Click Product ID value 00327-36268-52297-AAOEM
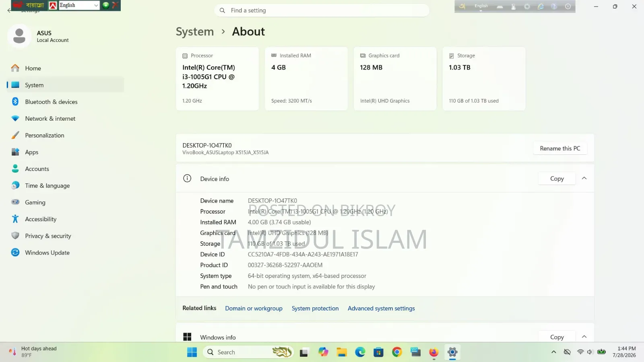Viewport: 644px width, 362px height. [x=285, y=265]
